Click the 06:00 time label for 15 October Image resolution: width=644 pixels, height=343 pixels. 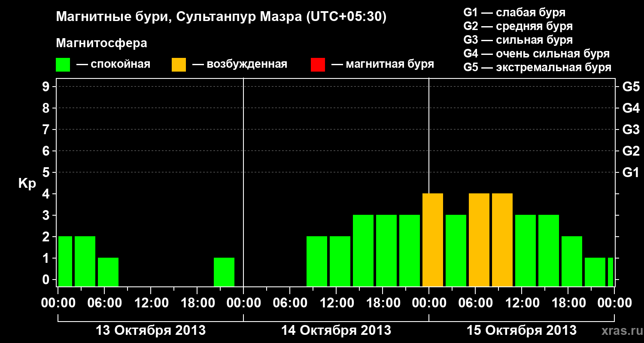pos(475,303)
